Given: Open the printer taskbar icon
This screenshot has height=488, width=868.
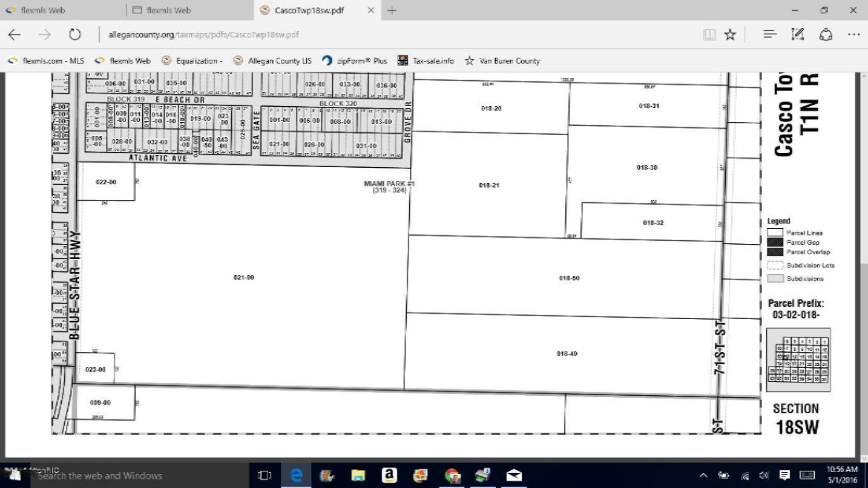Looking at the screenshot, I should coord(483,475).
